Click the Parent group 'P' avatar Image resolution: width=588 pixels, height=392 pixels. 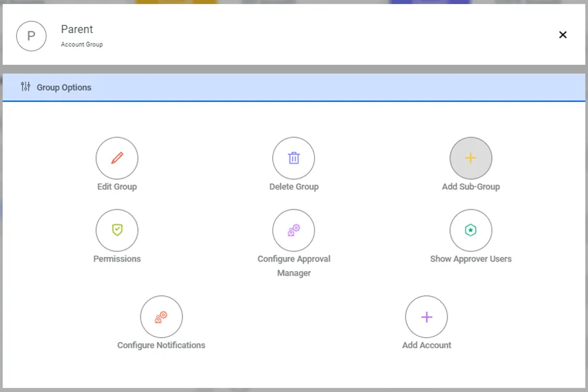coord(31,36)
